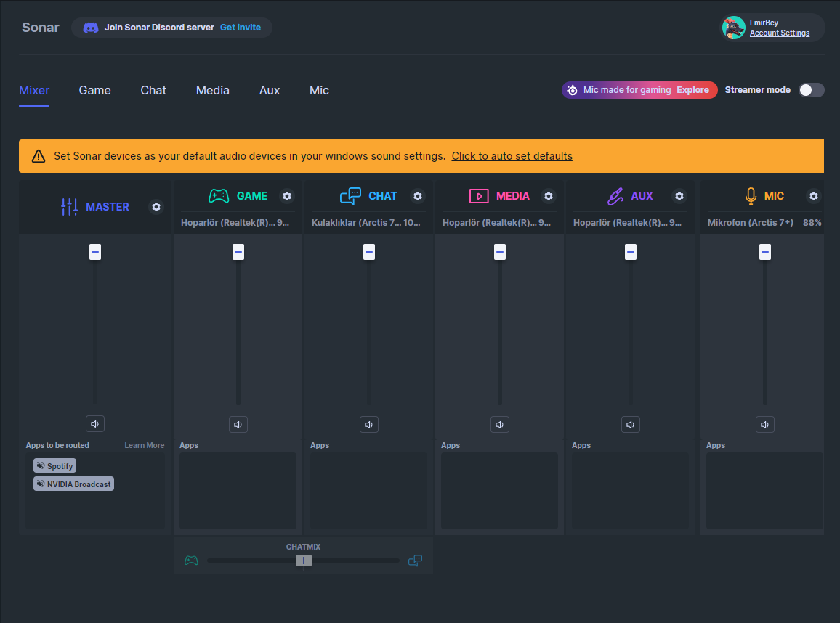Screen dimensions: 840x623
Task: Click the Mic 88% level value
Action: (812, 223)
